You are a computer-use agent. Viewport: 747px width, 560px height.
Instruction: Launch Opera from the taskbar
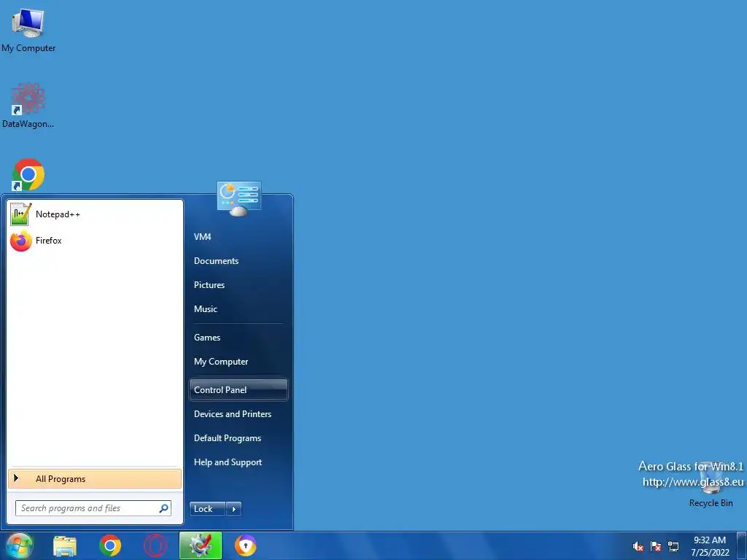pyautogui.click(x=155, y=545)
